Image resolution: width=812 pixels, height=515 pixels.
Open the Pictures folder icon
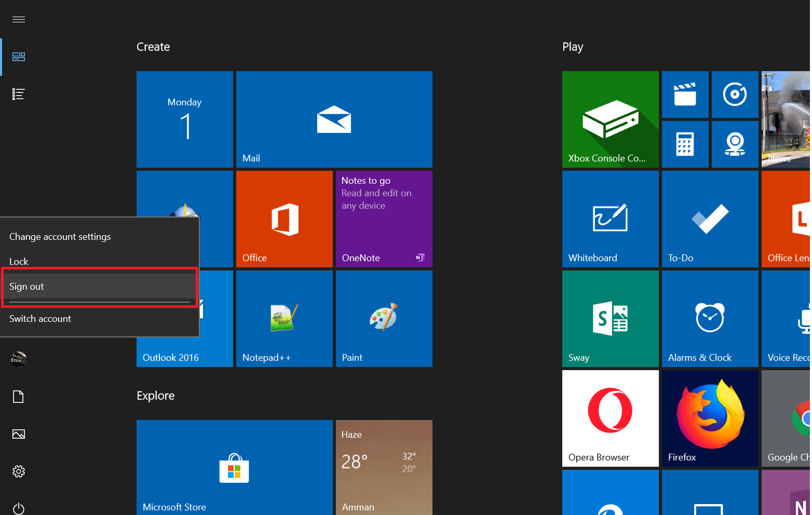click(x=19, y=434)
